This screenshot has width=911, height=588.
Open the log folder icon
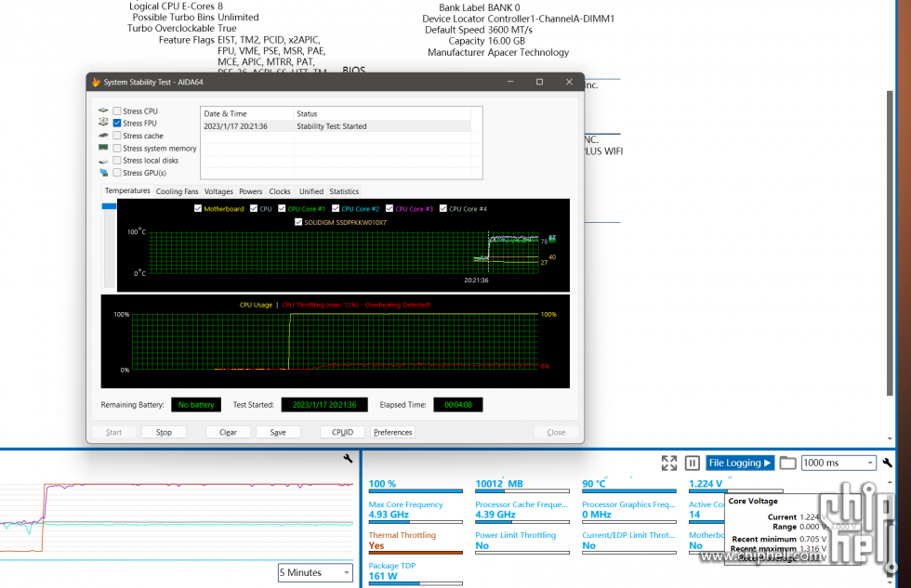tap(787, 463)
